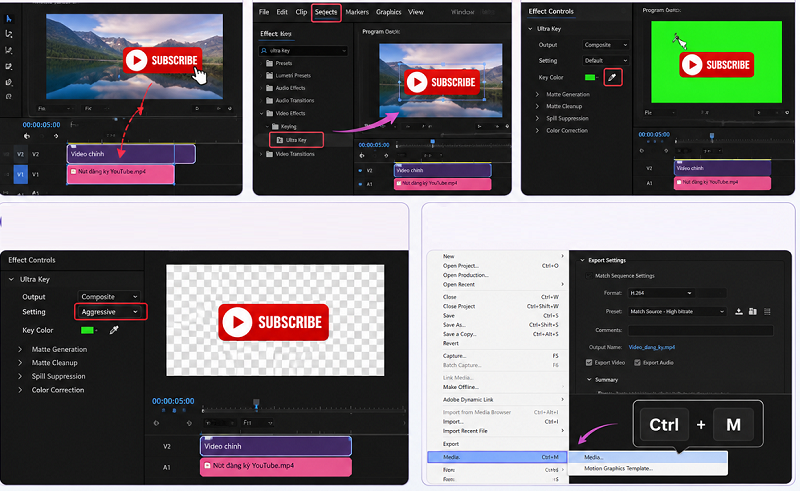Choose Media... in the Export submenu
The width and height of the screenshot is (800, 491).
click(648, 457)
